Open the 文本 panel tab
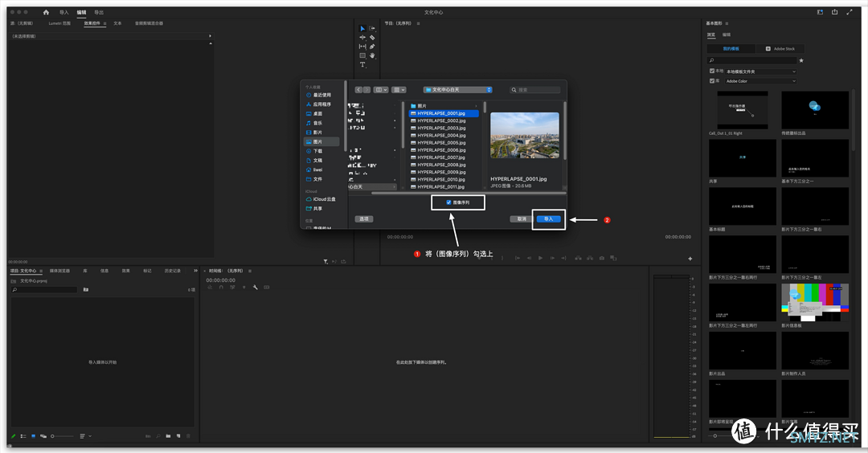The height and width of the screenshot is (453, 868). [x=117, y=23]
